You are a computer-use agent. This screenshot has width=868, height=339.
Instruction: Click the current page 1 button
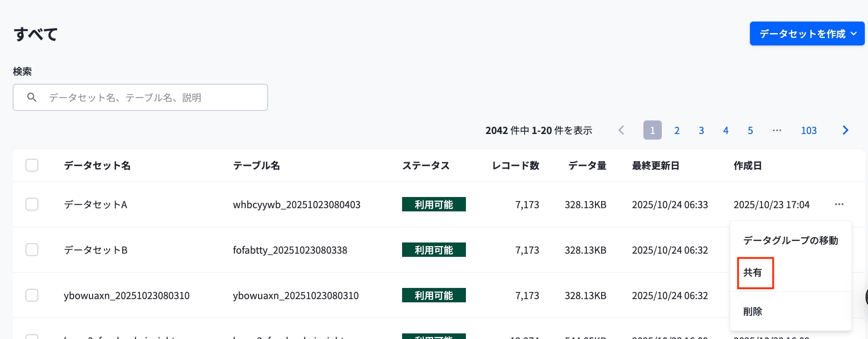tap(652, 130)
